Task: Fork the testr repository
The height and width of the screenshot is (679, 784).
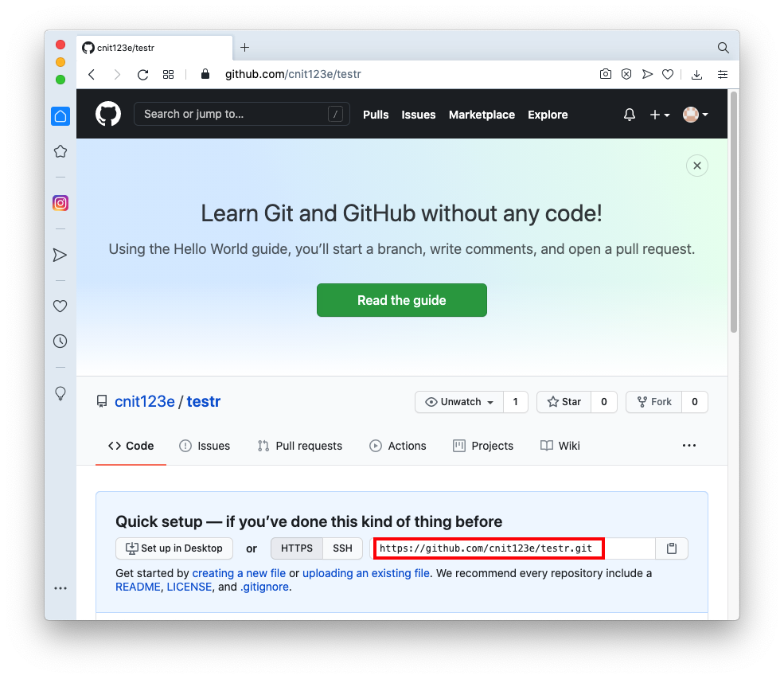Action: click(x=654, y=402)
